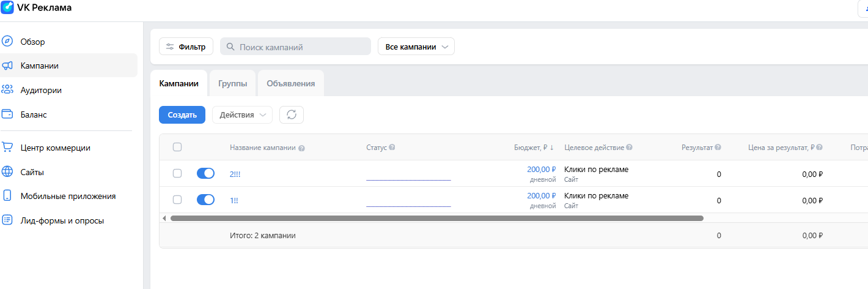
Task: Open the Обзор compass icon
Action: (7, 42)
